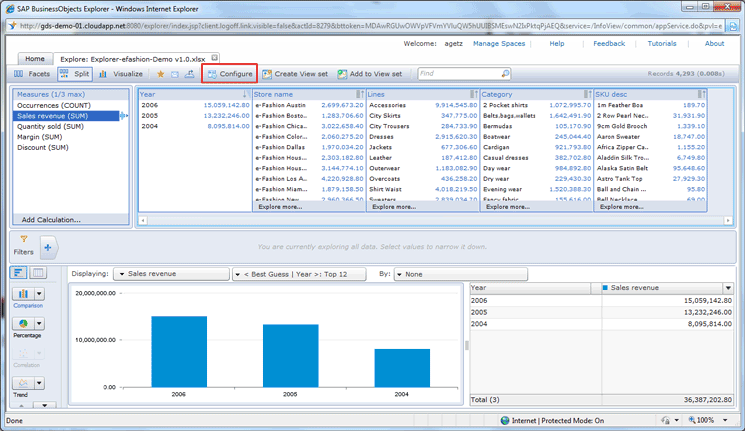This screenshot has width=745, height=431.
Task: Select the chart view toggle icon
Action: tap(19, 272)
